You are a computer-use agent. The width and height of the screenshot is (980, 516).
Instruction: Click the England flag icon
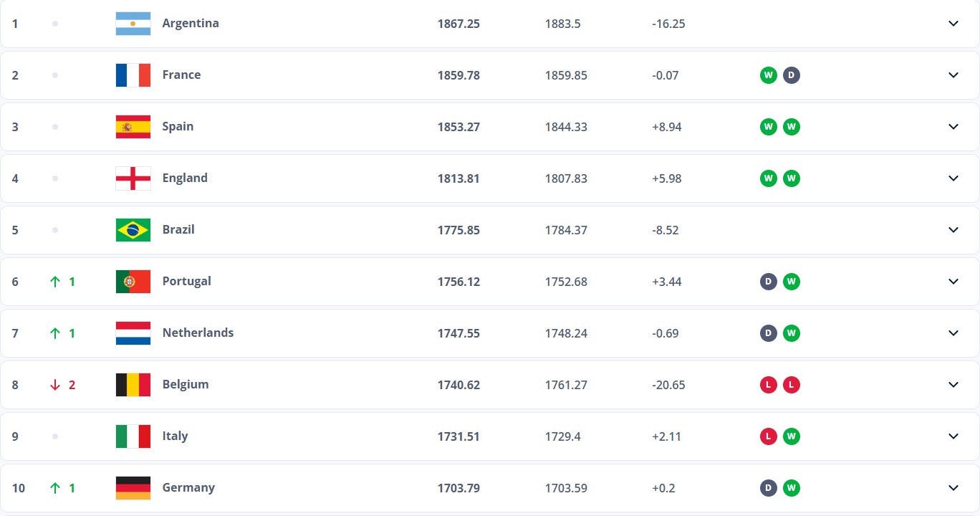tap(133, 178)
